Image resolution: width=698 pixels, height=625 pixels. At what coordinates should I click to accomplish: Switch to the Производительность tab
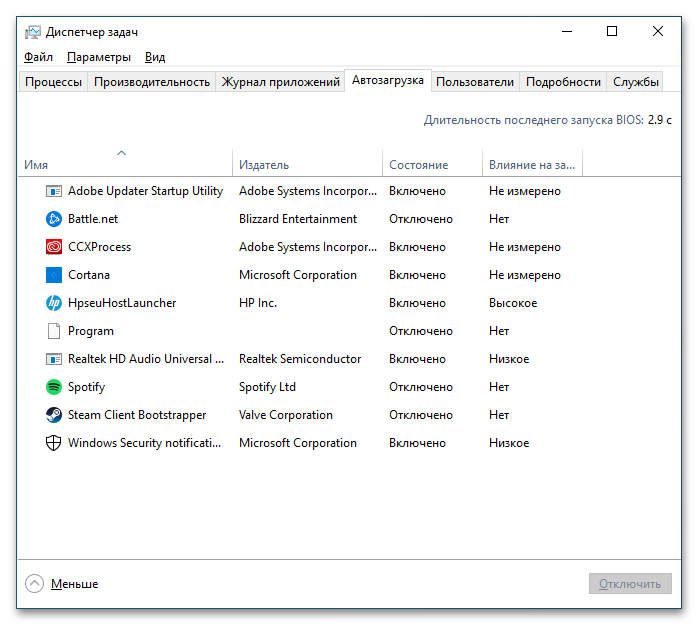pos(152,82)
